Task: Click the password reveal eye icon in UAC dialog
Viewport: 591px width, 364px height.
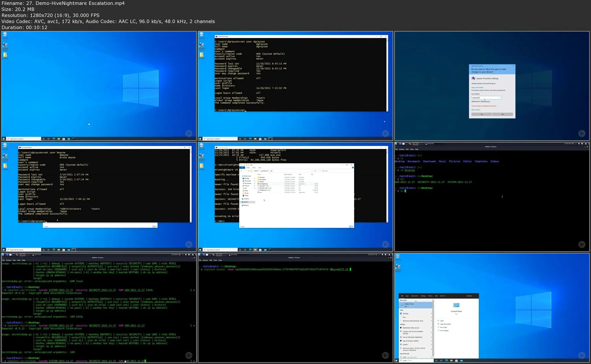Action: click(500, 98)
